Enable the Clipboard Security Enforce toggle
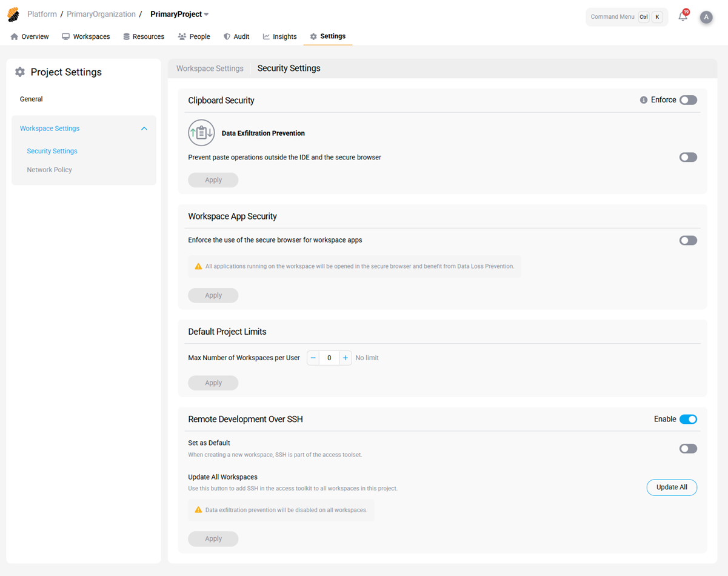The image size is (728, 576). [688, 99]
